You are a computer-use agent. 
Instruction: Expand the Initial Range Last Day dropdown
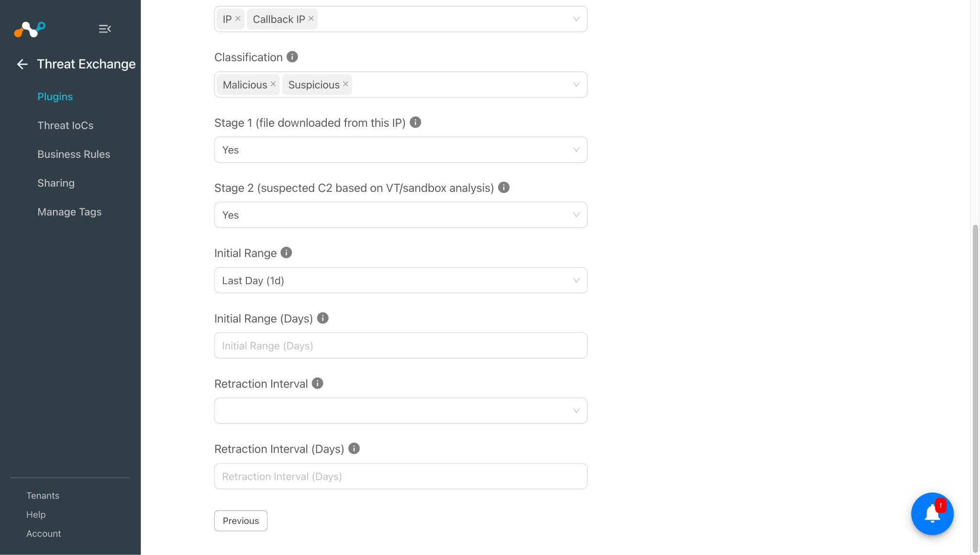tap(401, 280)
